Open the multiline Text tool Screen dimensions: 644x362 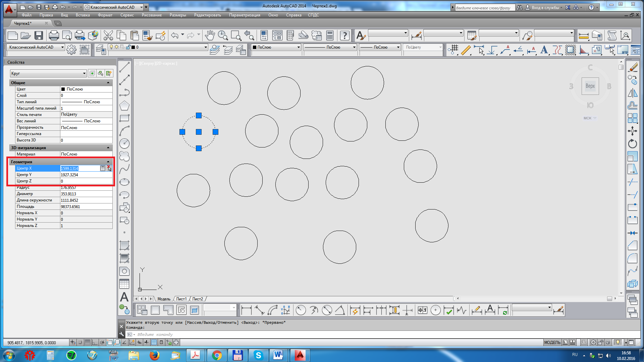(124, 297)
